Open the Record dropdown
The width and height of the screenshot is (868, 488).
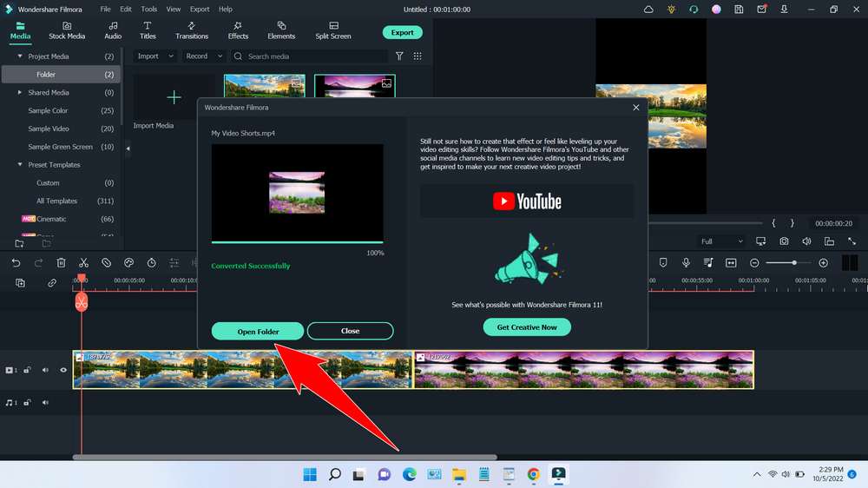(204, 56)
